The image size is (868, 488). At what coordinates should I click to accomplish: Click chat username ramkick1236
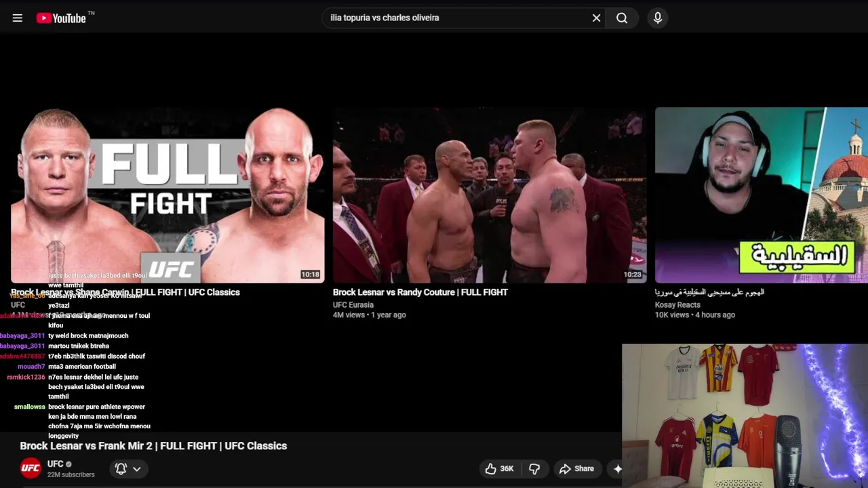pos(26,377)
